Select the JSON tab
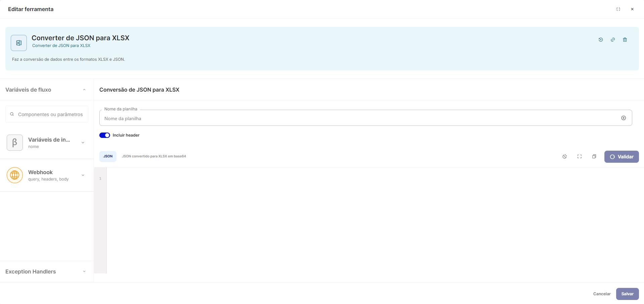This screenshot has height=304, width=644. point(108,156)
